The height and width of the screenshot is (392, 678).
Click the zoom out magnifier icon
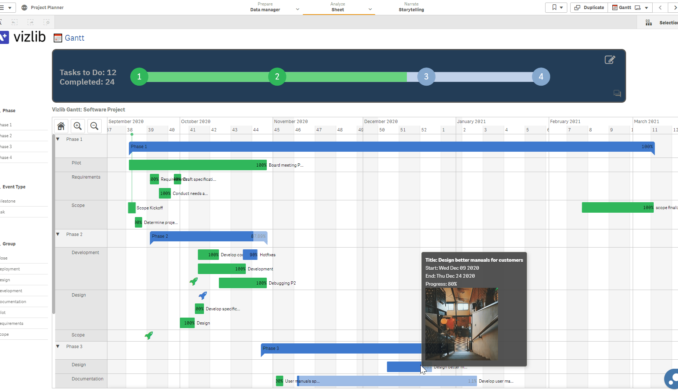coord(94,126)
